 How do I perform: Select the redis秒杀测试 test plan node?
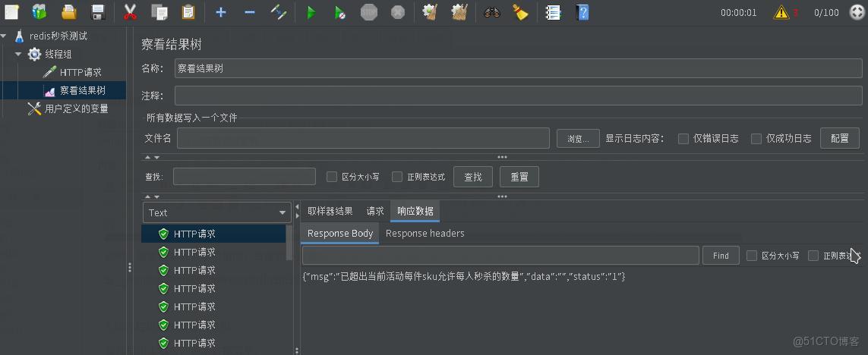58,36
